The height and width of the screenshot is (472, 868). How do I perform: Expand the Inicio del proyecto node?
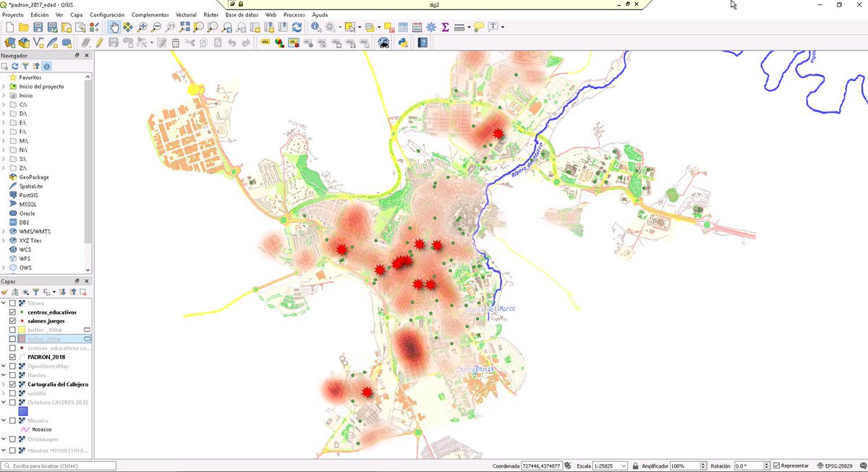coord(4,86)
